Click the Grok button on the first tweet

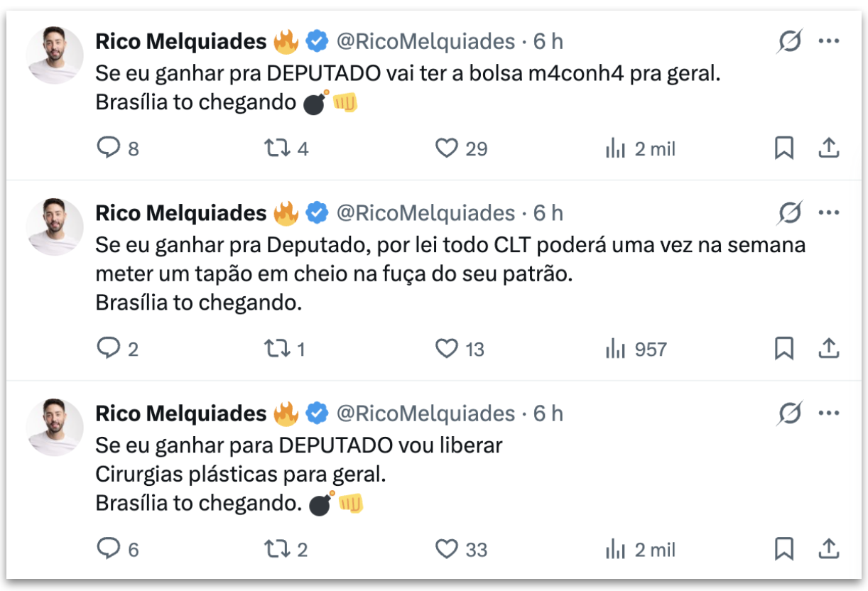791,41
